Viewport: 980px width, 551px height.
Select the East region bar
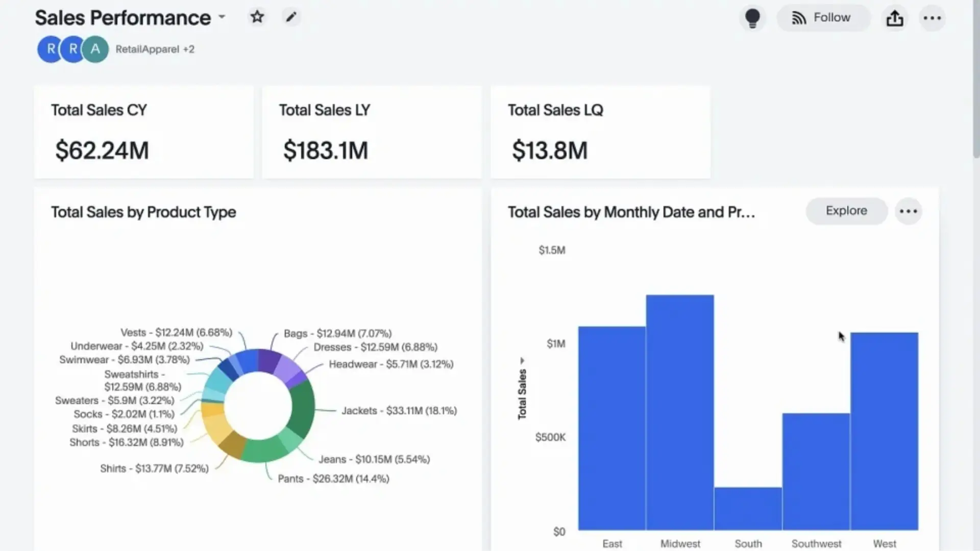pyautogui.click(x=611, y=428)
